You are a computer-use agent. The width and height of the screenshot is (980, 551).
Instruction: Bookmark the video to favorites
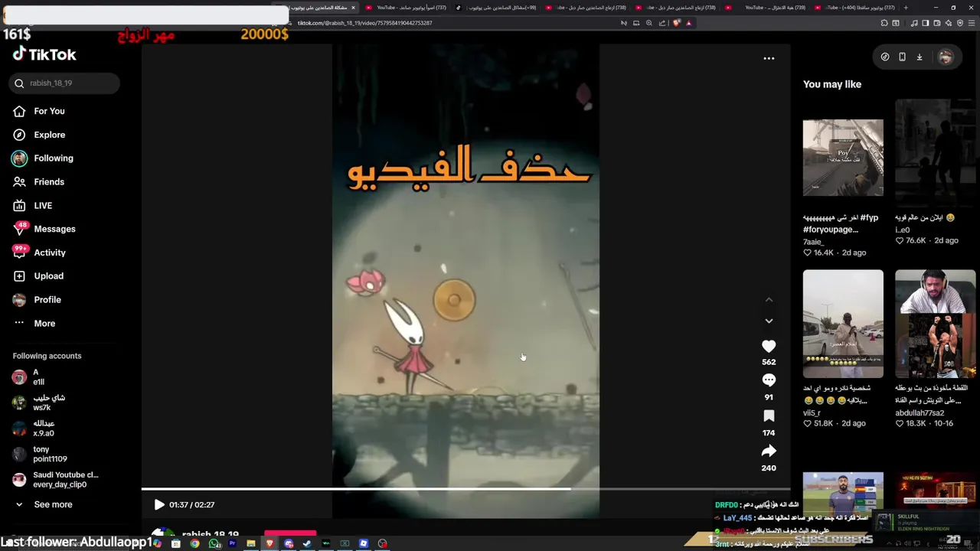click(769, 416)
